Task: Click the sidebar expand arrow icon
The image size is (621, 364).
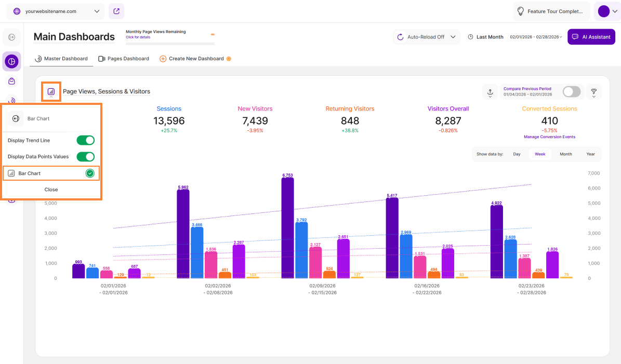Action: coord(11,37)
